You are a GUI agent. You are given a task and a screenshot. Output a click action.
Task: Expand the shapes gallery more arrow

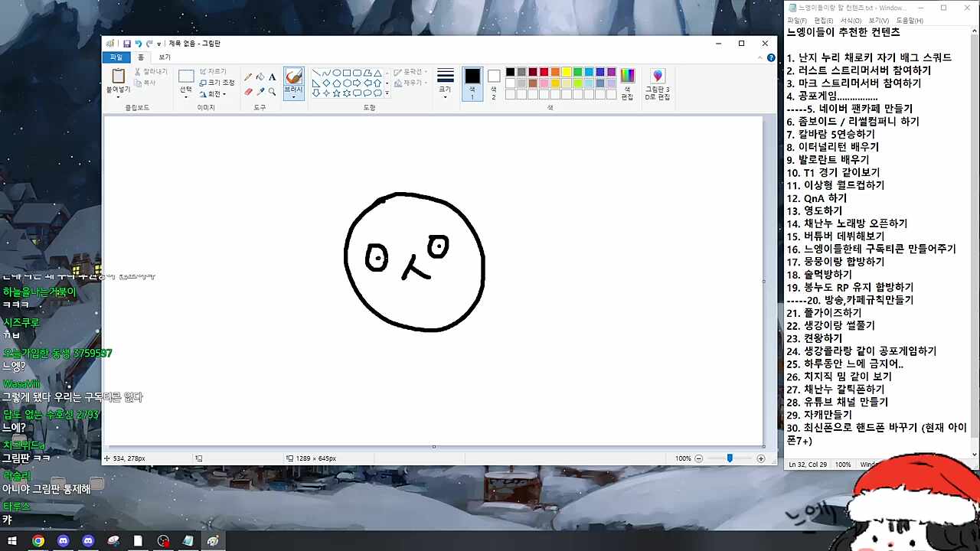387,93
